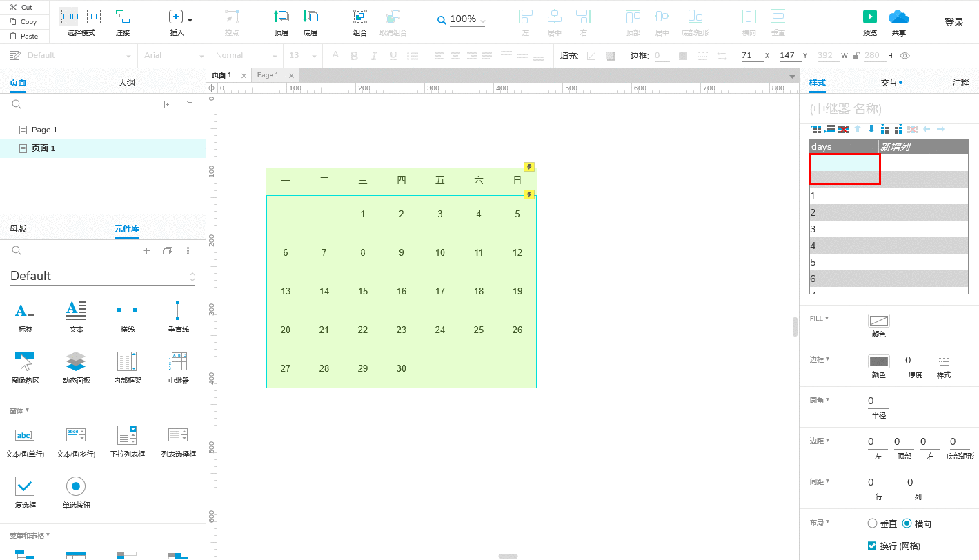Viewport: 979px width, 560px height.
Task: Select the 标签 label widget
Action: [x=26, y=317]
